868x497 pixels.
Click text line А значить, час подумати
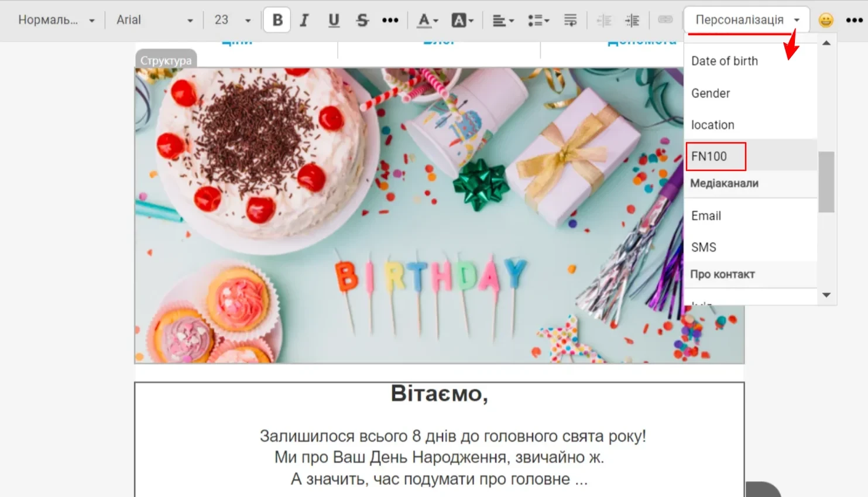click(x=439, y=479)
